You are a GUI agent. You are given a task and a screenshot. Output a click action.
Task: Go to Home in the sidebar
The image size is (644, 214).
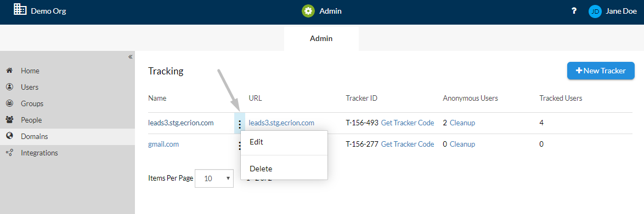coord(30,71)
